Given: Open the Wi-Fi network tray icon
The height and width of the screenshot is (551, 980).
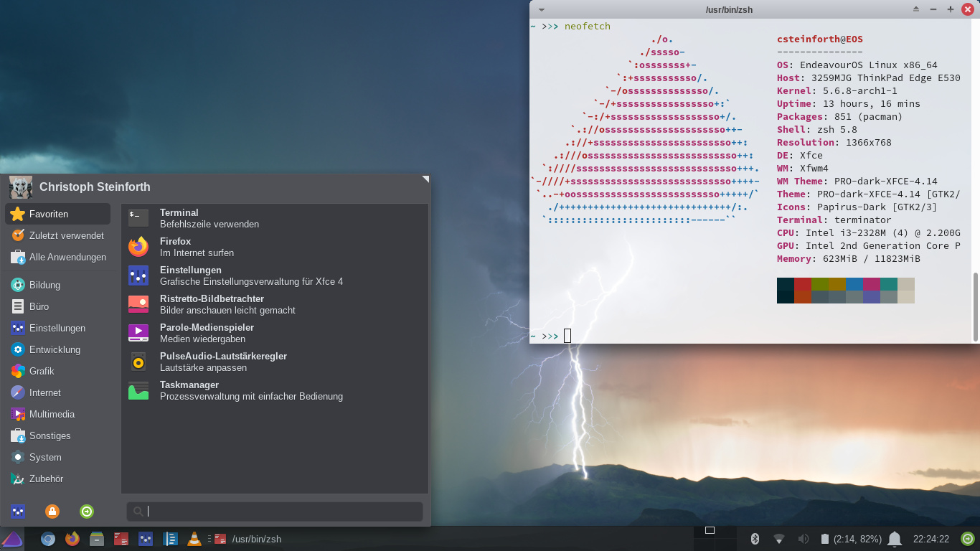Looking at the screenshot, I should tap(779, 539).
